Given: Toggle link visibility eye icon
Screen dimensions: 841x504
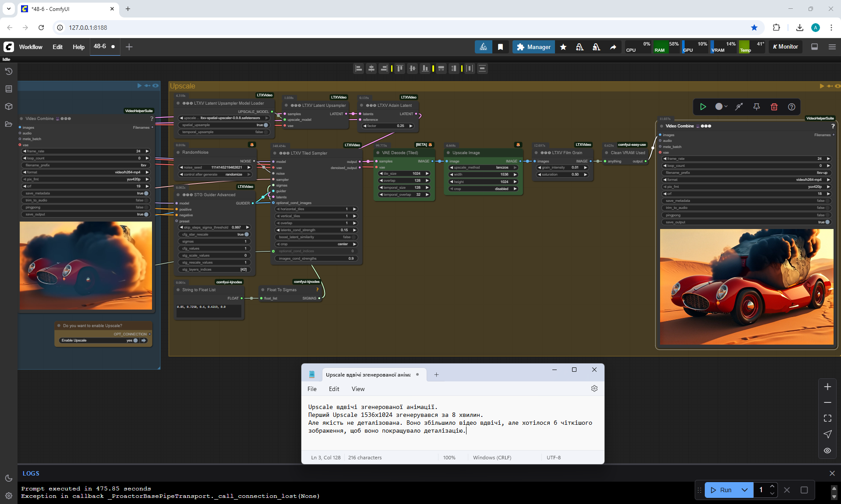Looking at the screenshot, I should (x=827, y=450).
